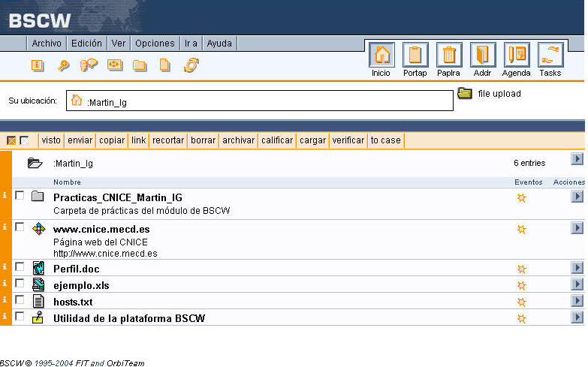Click the file upload link

tap(499, 94)
